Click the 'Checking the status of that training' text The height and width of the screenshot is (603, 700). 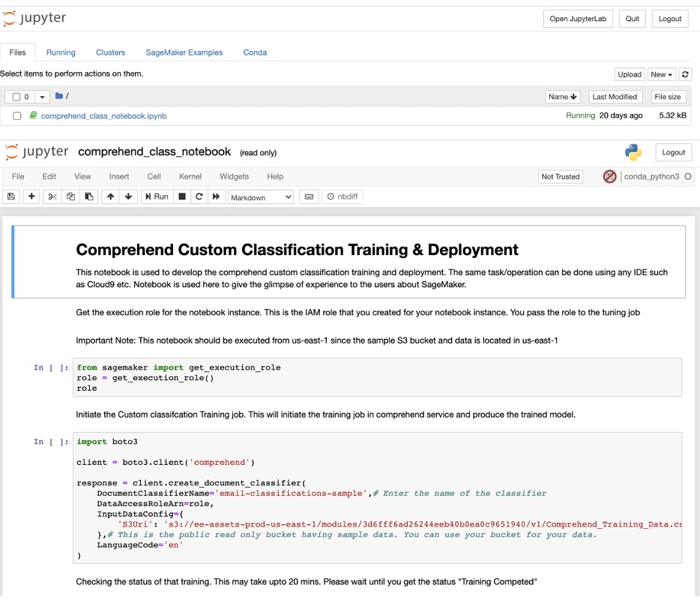307,581
